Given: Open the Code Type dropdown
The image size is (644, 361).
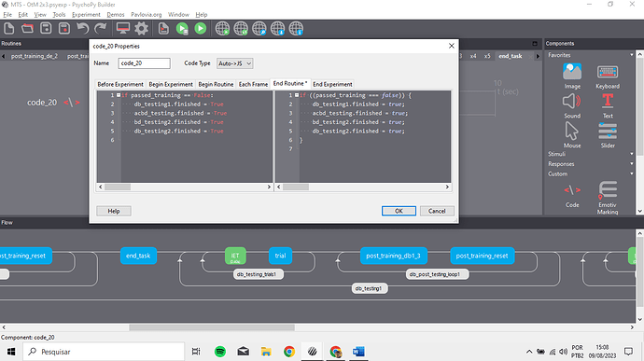Looking at the screenshot, I should click(x=234, y=63).
